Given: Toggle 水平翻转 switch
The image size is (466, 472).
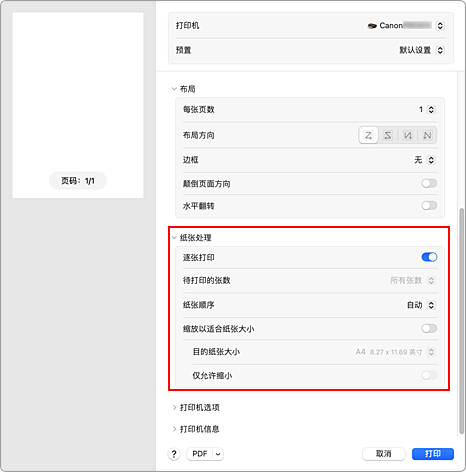Looking at the screenshot, I should (429, 206).
